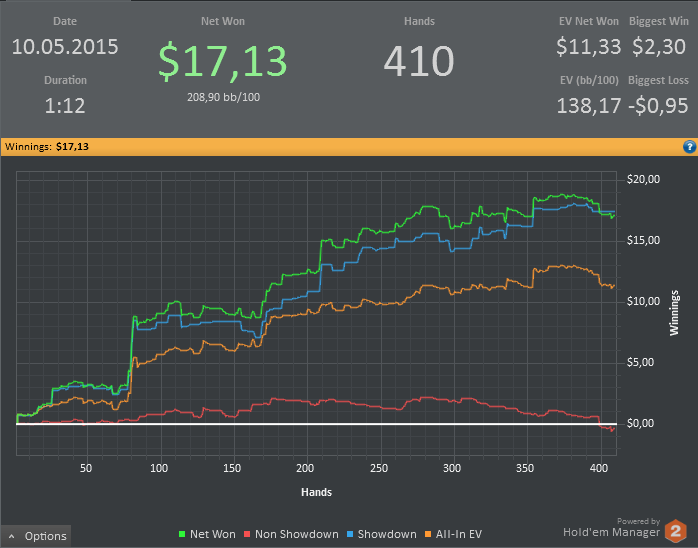The image size is (698, 548).
Task: Click the orange Winnings: $17,13 bar
Action: coord(349,146)
